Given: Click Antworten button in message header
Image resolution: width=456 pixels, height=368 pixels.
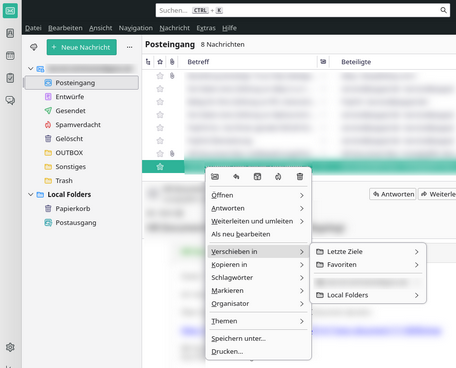Looking at the screenshot, I should [393, 194].
